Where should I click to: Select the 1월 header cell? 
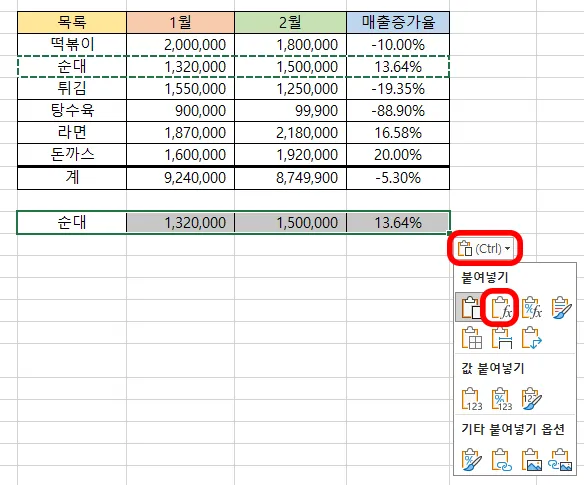pyautogui.click(x=181, y=22)
